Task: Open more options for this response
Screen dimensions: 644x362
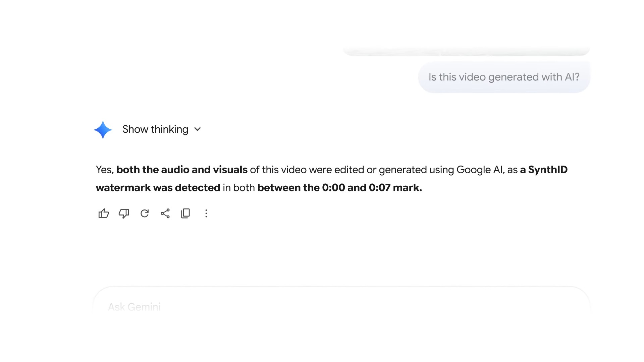Action: pos(206,214)
